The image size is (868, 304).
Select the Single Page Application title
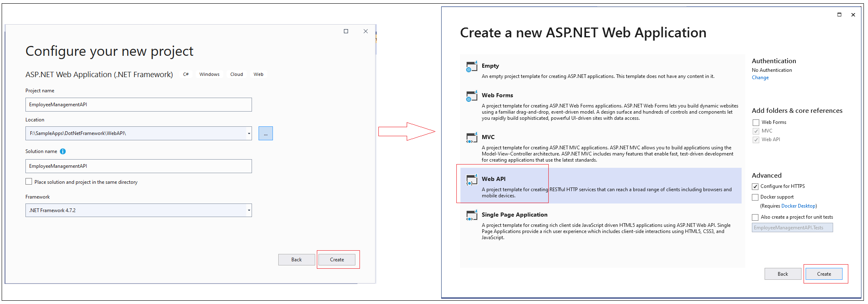[515, 215]
